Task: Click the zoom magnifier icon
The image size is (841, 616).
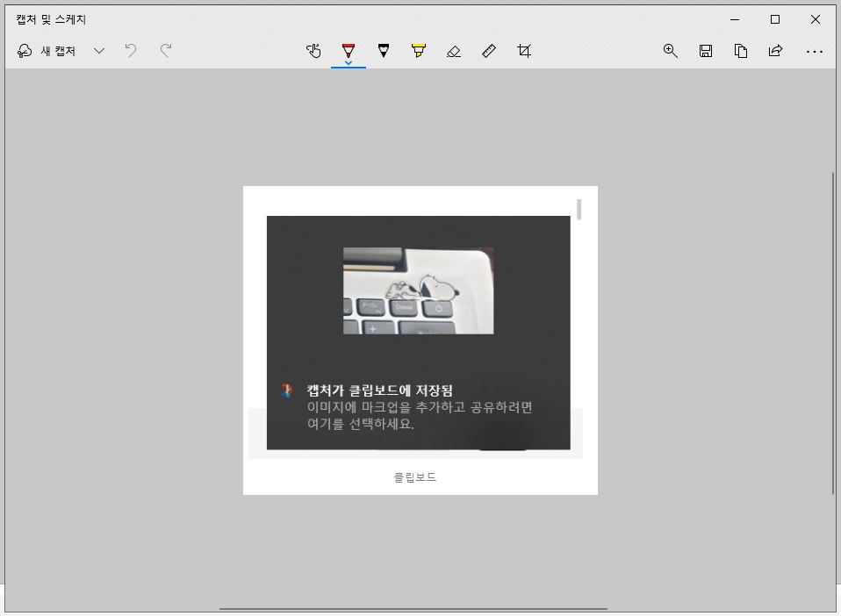Action: [x=671, y=50]
